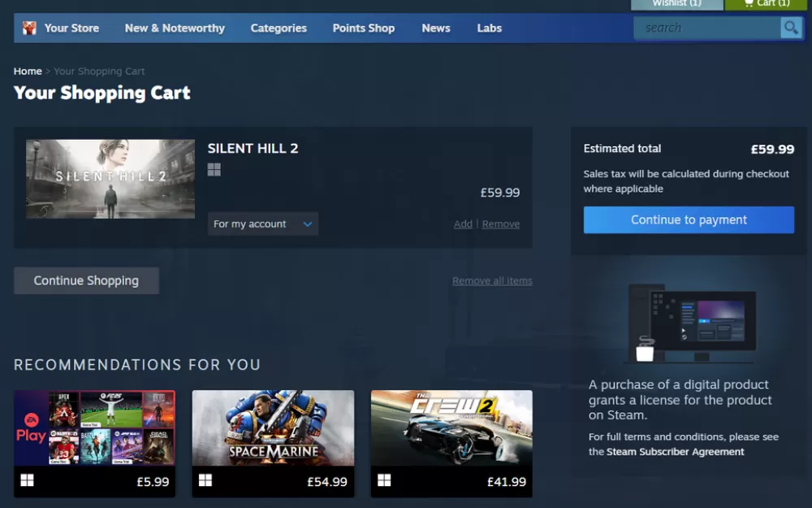Open the New & Noteworthy menu
812x508 pixels.
pyautogui.click(x=175, y=28)
